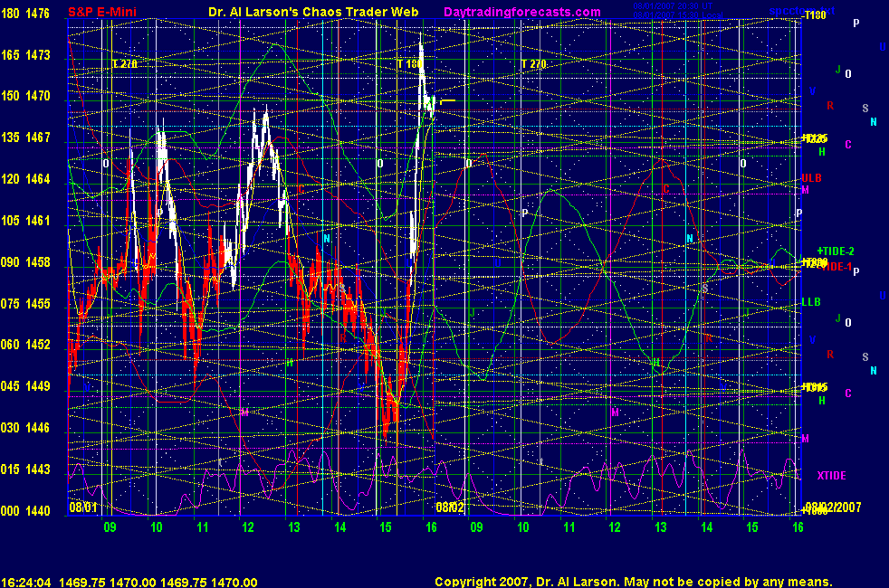Select the 105 1461 price axis label

coord(25,221)
